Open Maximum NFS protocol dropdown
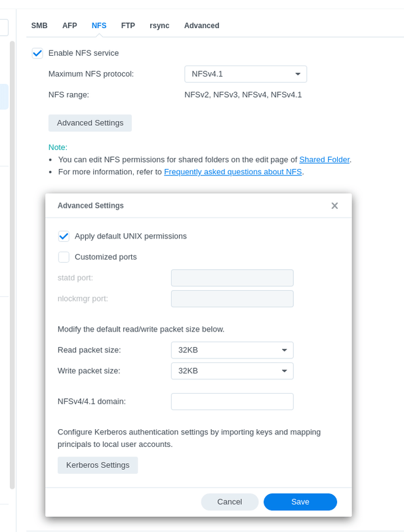This screenshot has width=404, height=532. pyautogui.click(x=245, y=74)
